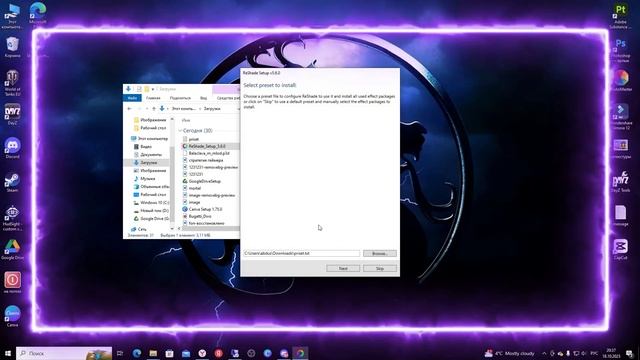Open the Photoshop desktop icon
The height and width of the screenshot is (360, 640).
(x=620, y=50)
